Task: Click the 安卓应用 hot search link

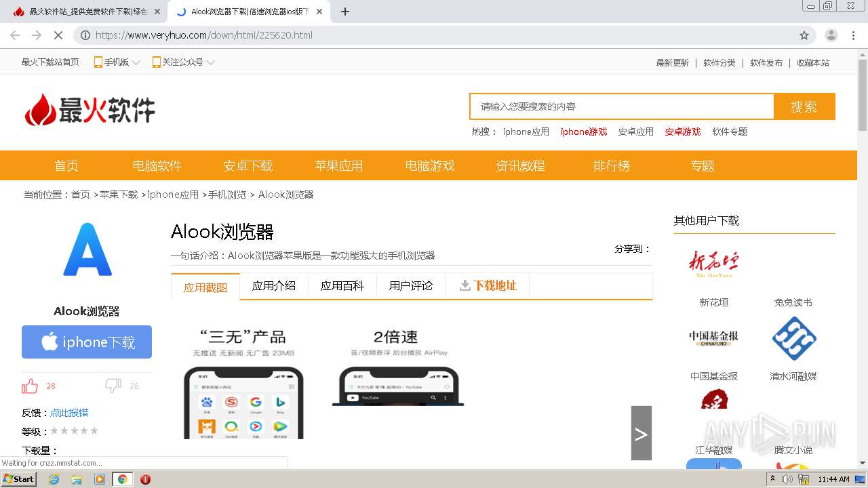Action: pos(636,131)
